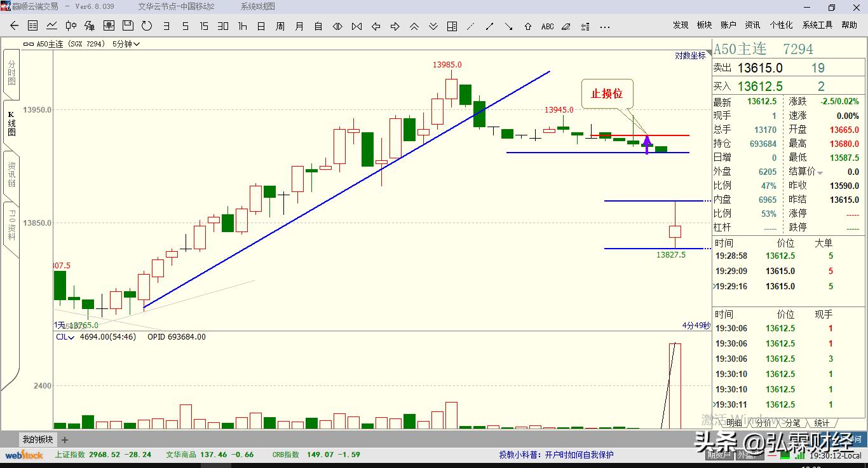This screenshot has width=868, height=468.
Task: Click the hollow left arrow icon
Action: tap(376, 26)
